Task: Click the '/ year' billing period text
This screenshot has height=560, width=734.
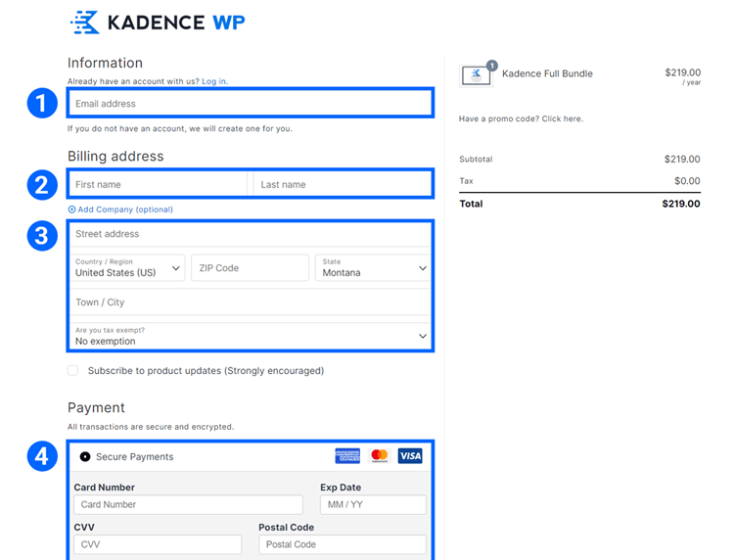Action: [691, 82]
